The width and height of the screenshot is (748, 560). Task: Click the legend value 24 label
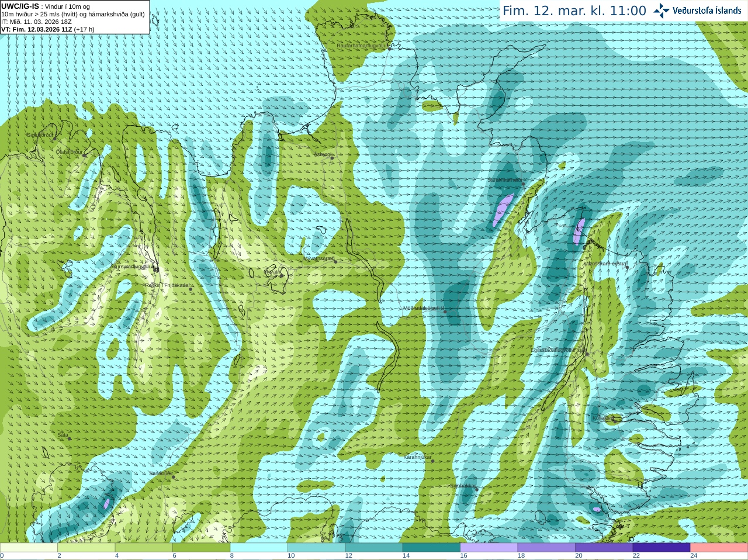click(694, 556)
